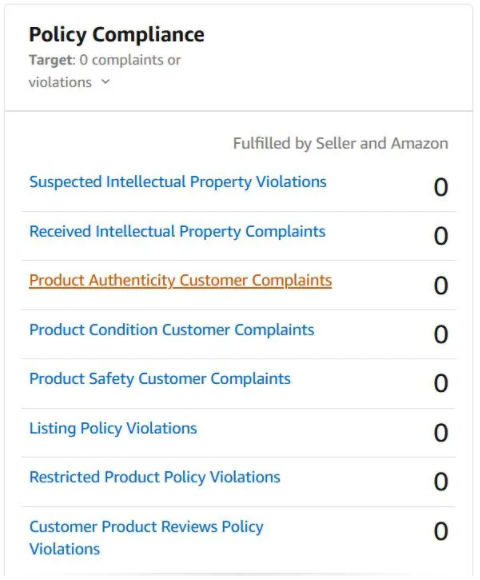Click the count for Listing Policy Violations
Viewport: 480px width, 580px height.
[x=441, y=433]
